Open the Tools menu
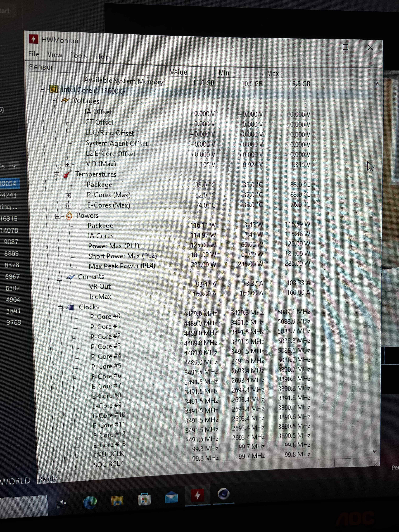399x532 pixels. [x=79, y=56]
